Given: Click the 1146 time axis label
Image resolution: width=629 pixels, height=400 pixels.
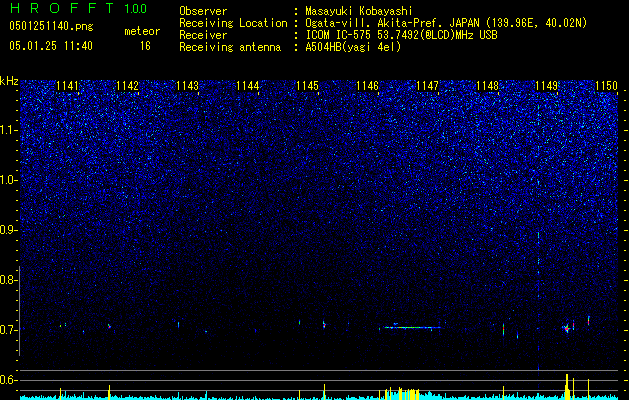Looking at the screenshot, I should click(367, 86).
